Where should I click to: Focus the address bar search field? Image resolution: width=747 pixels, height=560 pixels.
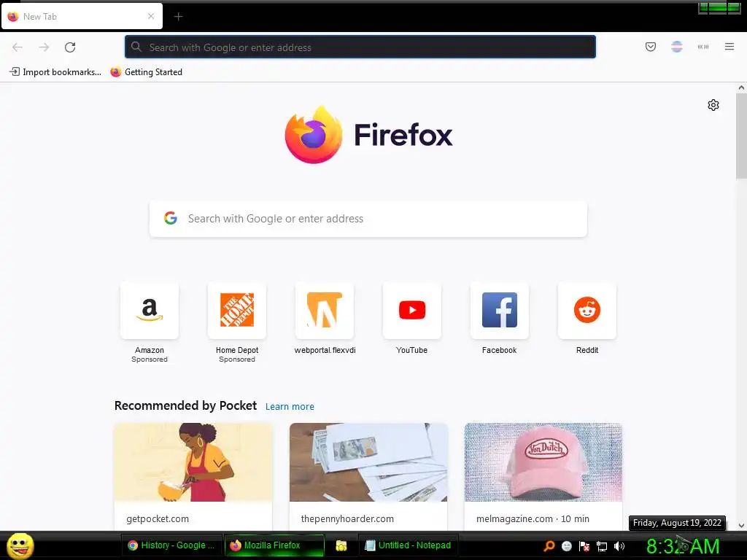360,47
